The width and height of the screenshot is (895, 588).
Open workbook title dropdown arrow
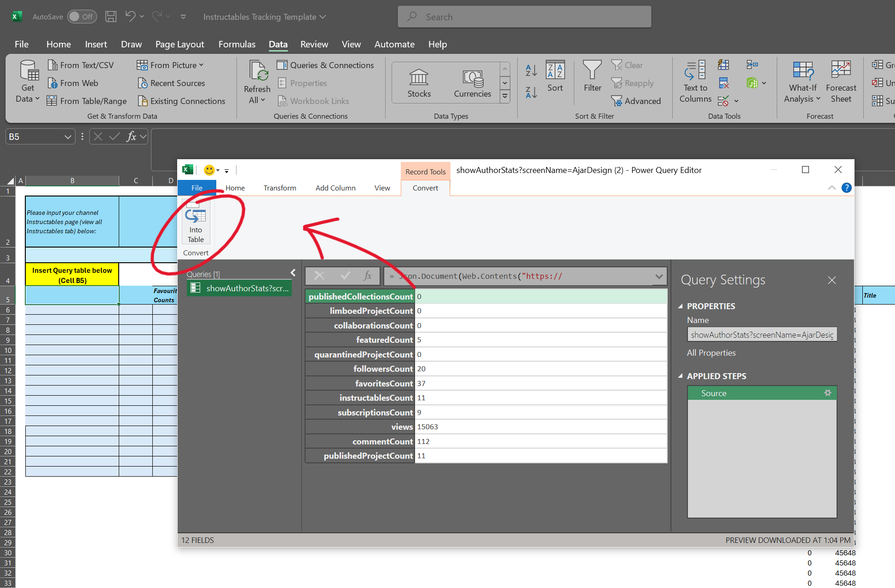click(323, 17)
